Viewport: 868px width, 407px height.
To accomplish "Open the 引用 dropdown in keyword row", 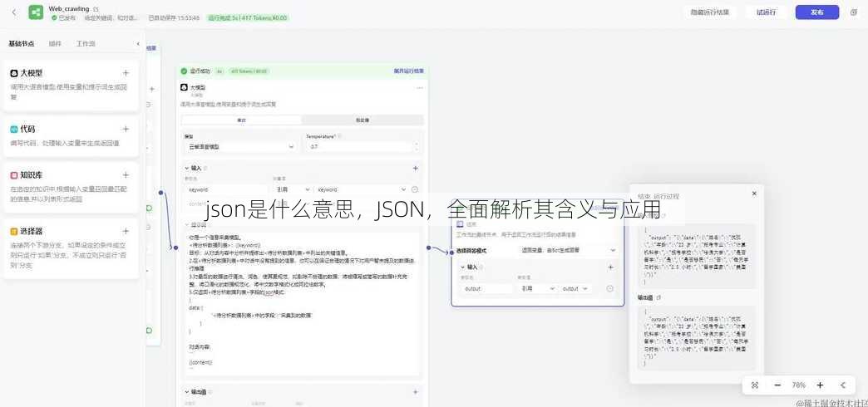I will (x=292, y=189).
